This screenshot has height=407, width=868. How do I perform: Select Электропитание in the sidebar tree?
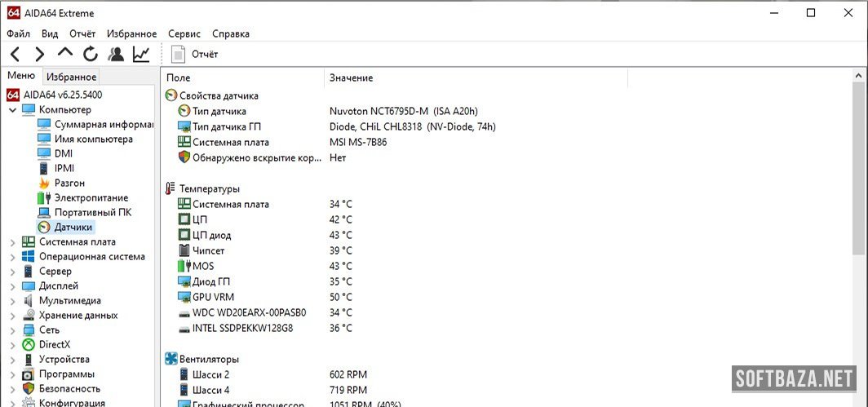[x=91, y=197]
